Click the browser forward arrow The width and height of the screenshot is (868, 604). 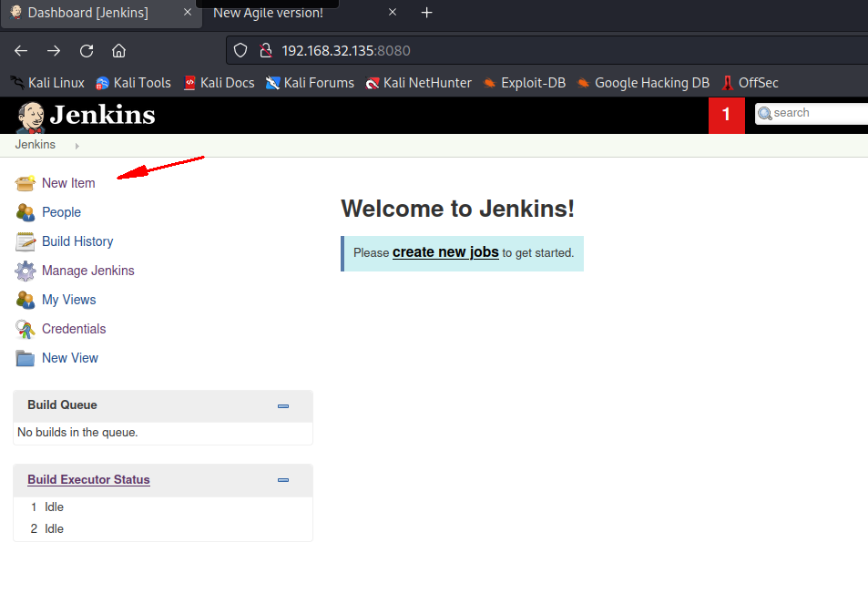(54, 51)
